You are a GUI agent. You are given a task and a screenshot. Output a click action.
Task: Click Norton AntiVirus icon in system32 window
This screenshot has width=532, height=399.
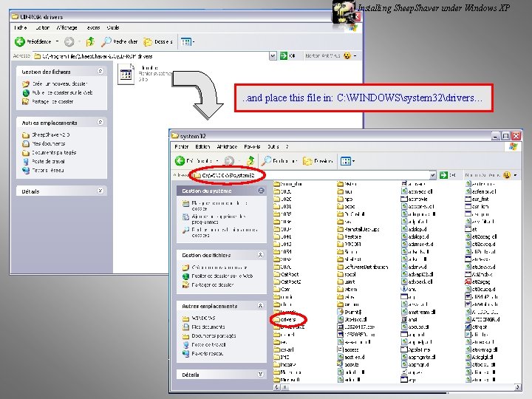coord(507,175)
